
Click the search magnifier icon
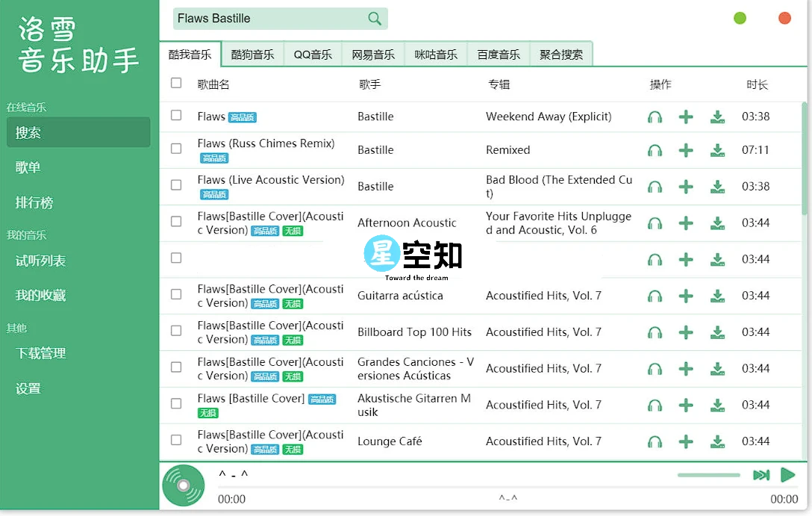coord(375,18)
